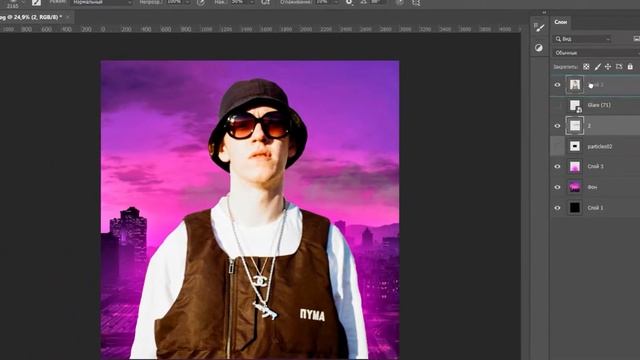This screenshot has height=360, width=640.
Task: Filter for pixel layers icon
Action: coord(636,39)
